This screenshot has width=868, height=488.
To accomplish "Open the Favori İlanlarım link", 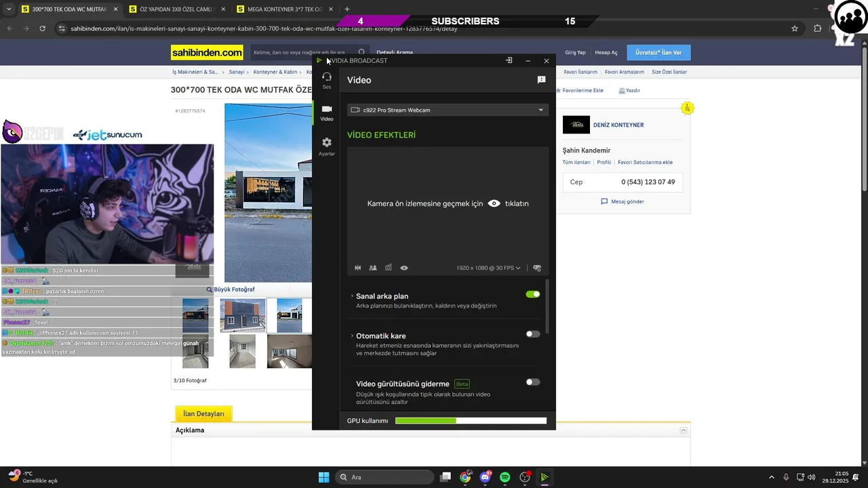I will tap(580, 72).
